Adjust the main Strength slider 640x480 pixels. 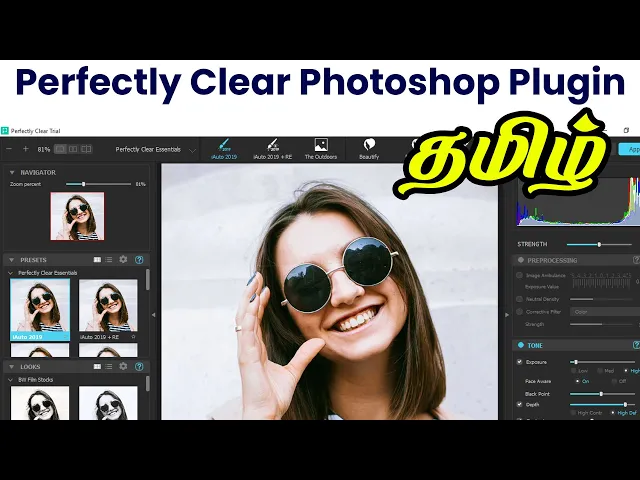point(599,244)
